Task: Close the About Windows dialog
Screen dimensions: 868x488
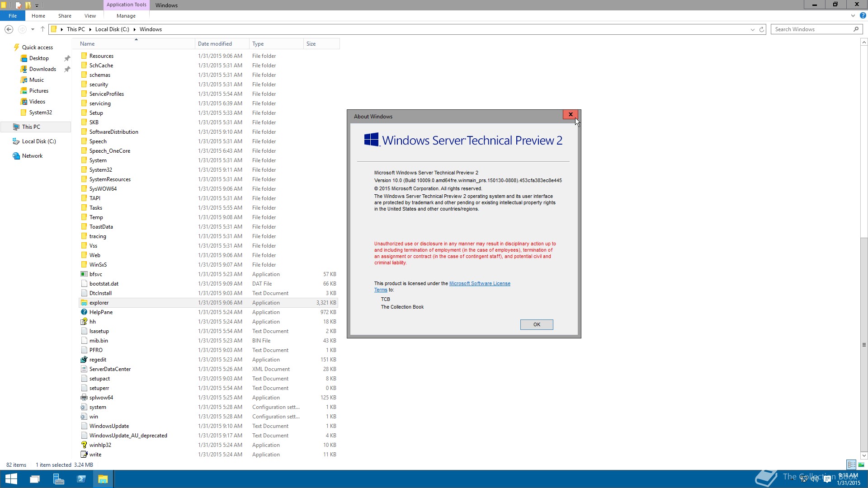Action: [571, 115]
